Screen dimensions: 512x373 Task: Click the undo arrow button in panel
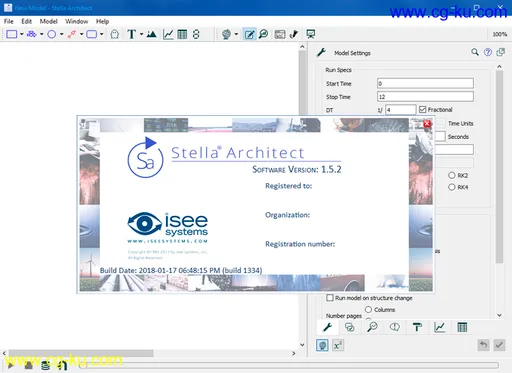(483, 345)
